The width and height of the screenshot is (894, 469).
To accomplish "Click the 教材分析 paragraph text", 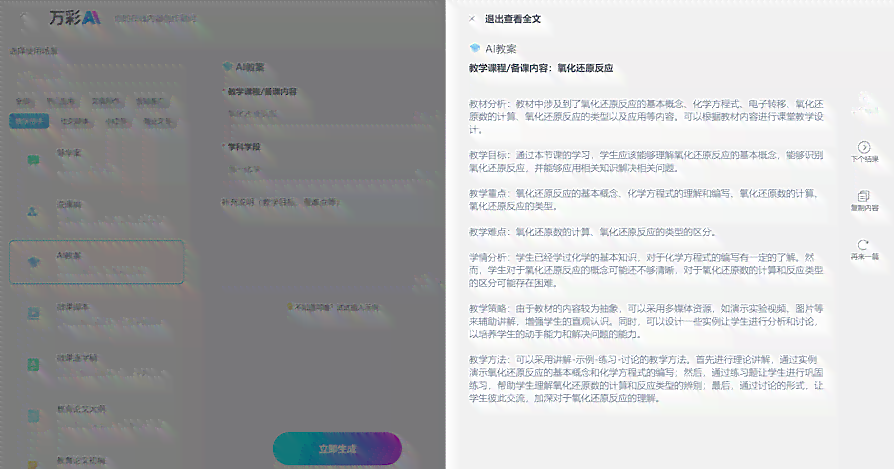I will point(646,116).
